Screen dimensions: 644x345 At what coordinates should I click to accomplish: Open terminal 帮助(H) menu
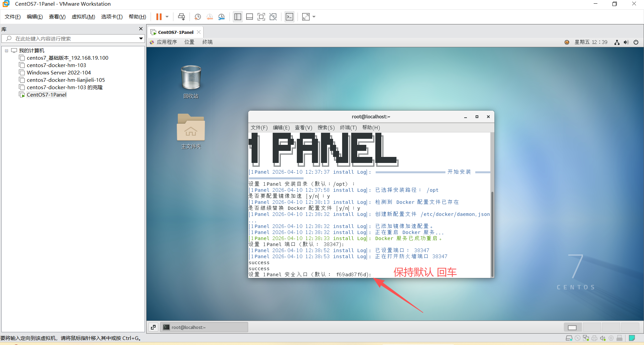(371, 128)
